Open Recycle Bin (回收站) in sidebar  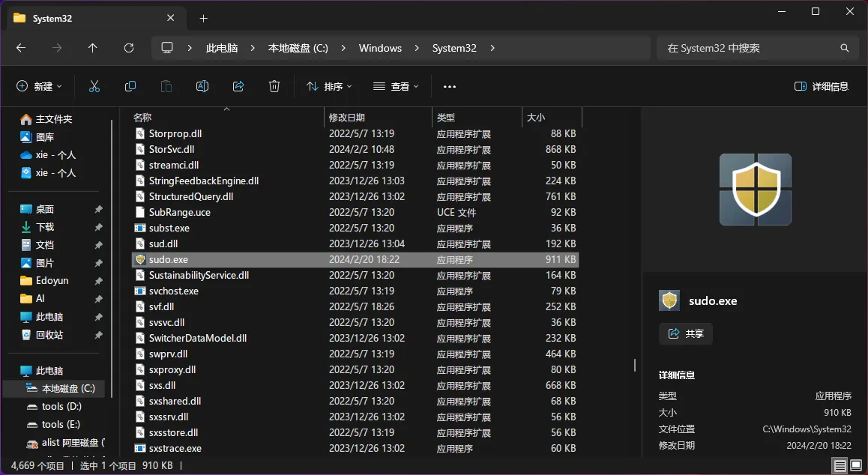coord(41,335)
